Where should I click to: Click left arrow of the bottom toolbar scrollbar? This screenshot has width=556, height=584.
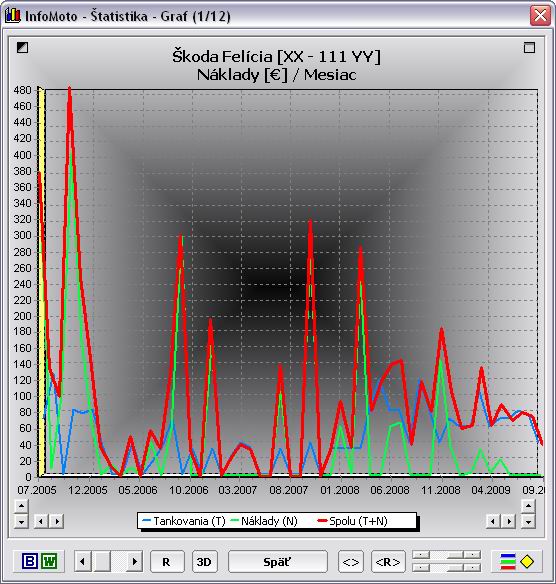pos(83,561)
